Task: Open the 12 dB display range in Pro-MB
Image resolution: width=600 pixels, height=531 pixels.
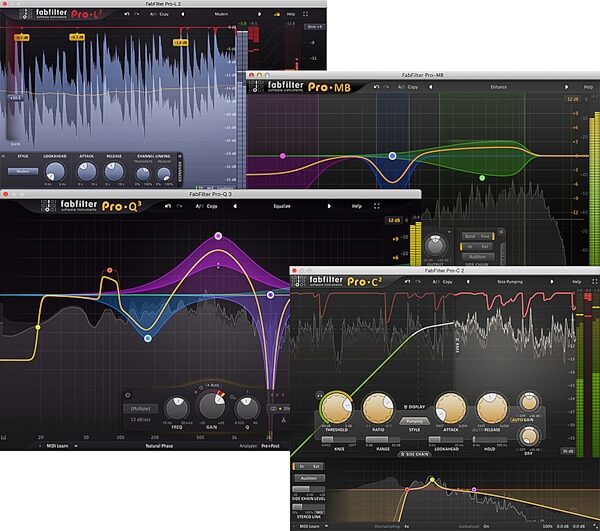Action: click(573, 99)
